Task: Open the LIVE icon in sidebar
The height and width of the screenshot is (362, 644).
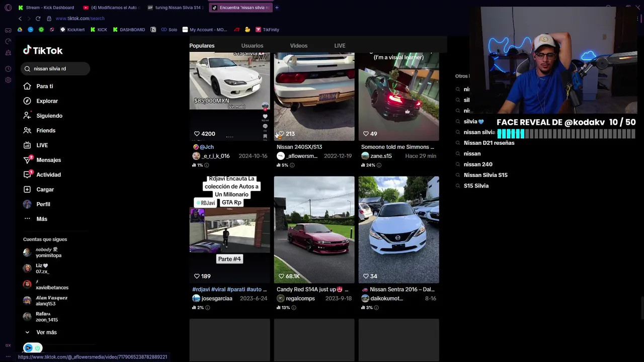Action: [27, 145]
